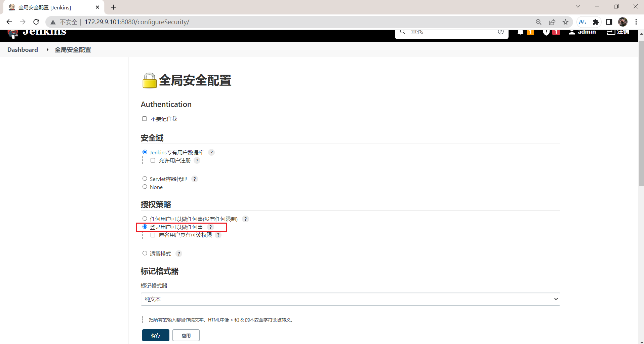Select Jenkins专有用户数据库 security realm
The width and height of the screenshot is (644, 344).
coord(145,152)
